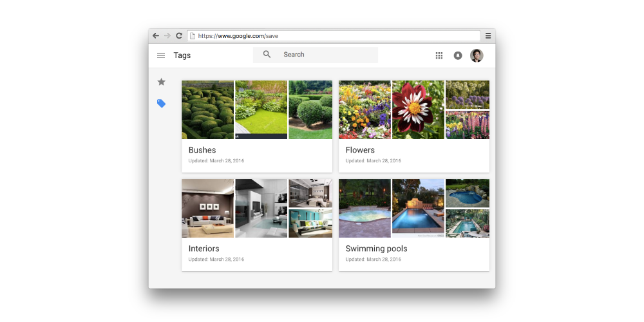The image size is (644, 322).
Task: Open the Google apps grid
Action: click(x=439, y=55)
